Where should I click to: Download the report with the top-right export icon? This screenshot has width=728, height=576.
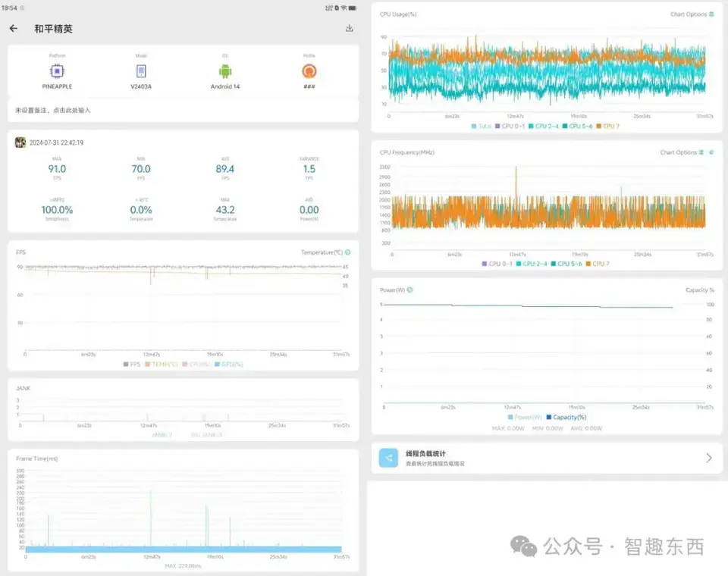click(x=350, y=28)
